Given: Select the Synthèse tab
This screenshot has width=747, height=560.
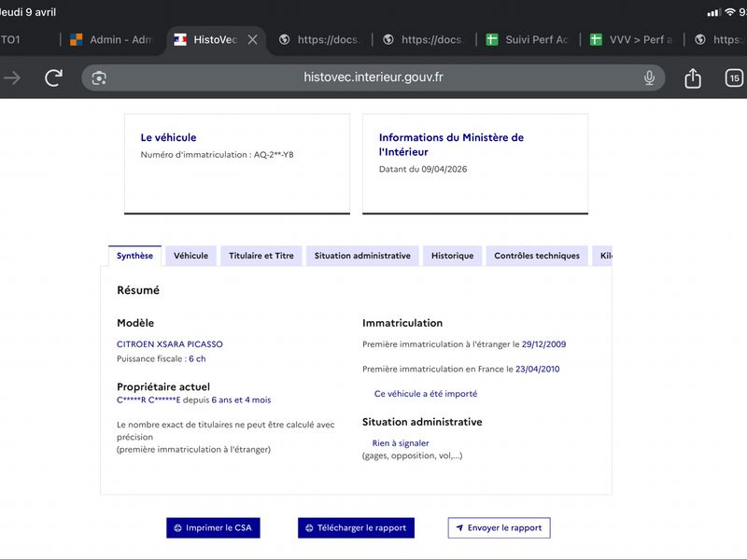Looking at the screenshot, I should pyautogui.click(x=134, y=256).
